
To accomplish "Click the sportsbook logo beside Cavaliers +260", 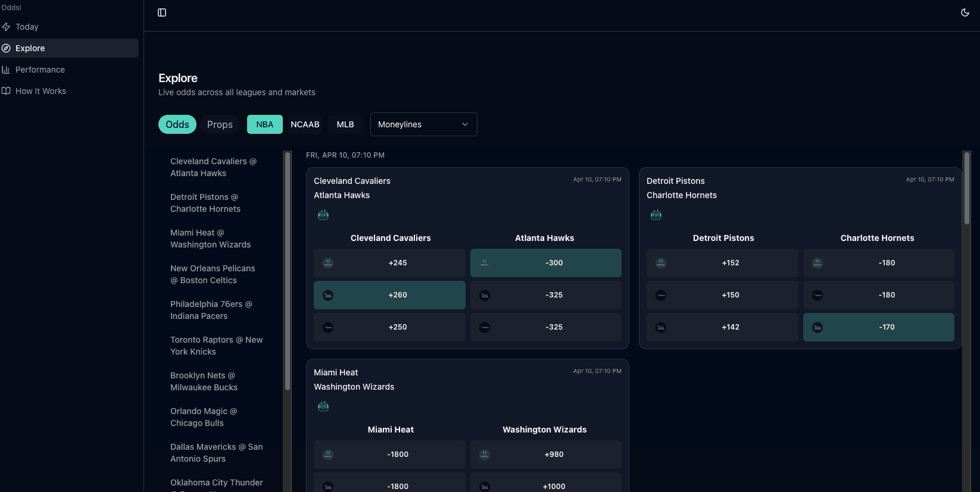I will coord(328,295).
